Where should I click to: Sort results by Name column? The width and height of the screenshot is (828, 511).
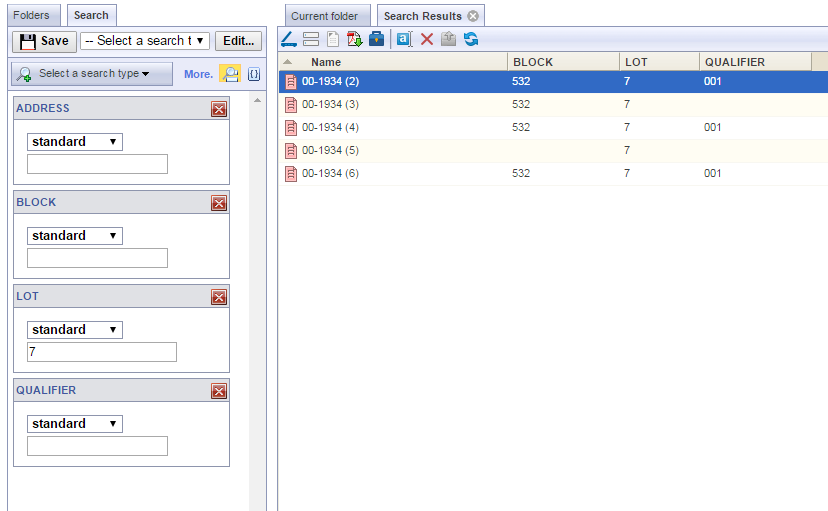[x=393, y=62]
